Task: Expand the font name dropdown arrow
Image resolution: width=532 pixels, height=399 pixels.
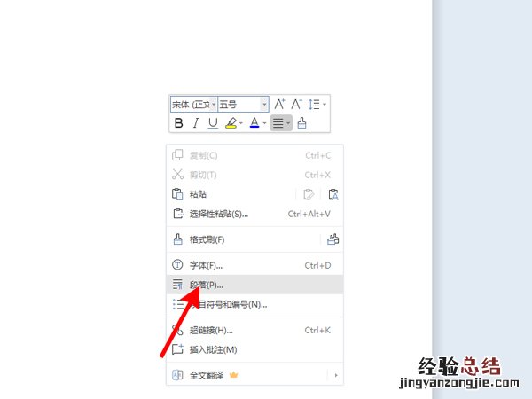Action: pyautogui.click(x=214, y=104)
